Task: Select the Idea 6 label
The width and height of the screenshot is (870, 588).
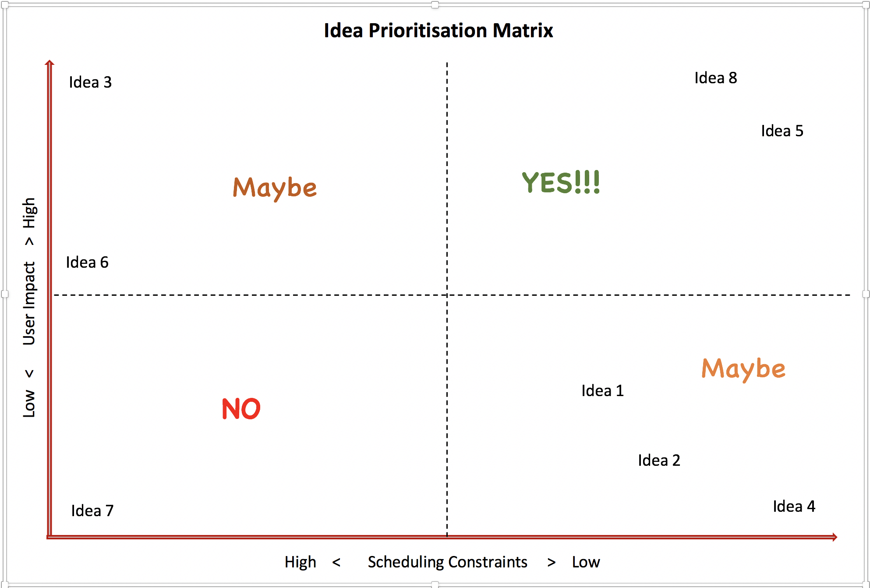Action: pos(87,262)
